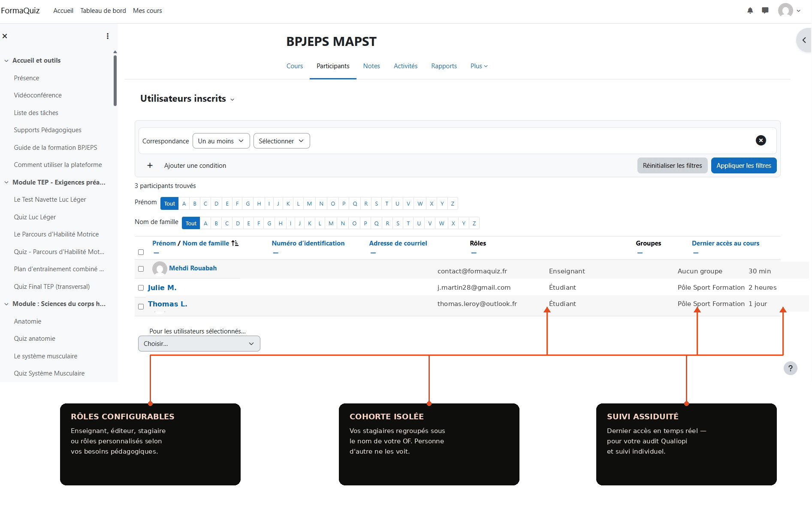Open Mehdi Rouabah's profile link
812x515 pixels.
click(193, 268)
